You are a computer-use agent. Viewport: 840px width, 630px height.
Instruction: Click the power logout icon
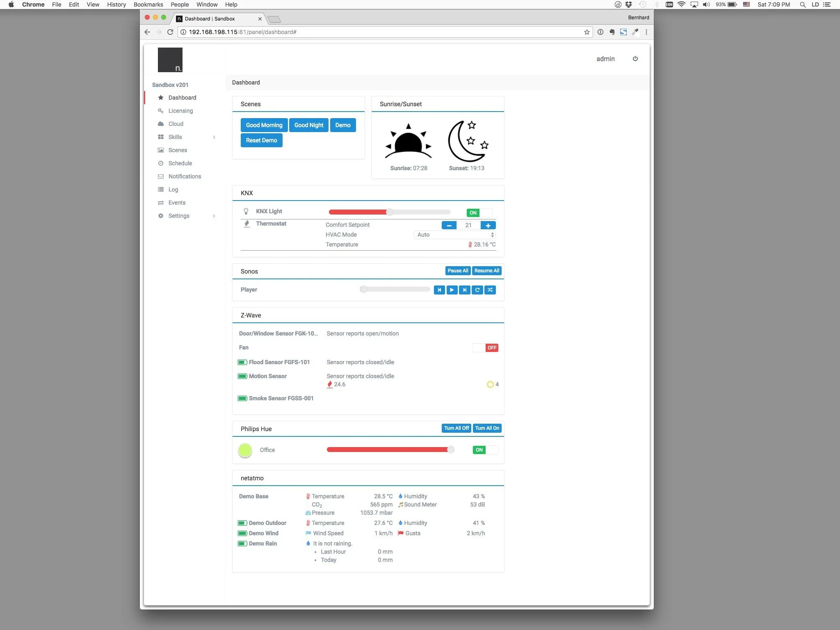pyautogui.click(x=635, y=59)
